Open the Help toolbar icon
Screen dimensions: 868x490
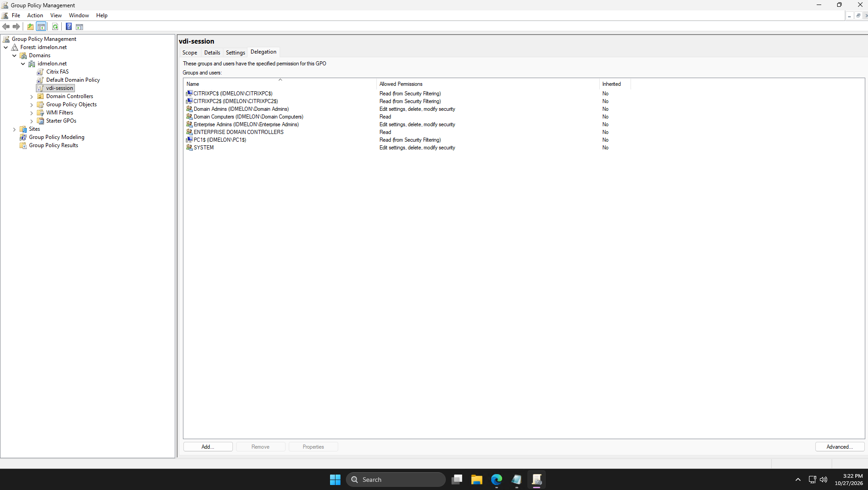tap(69, 27)
